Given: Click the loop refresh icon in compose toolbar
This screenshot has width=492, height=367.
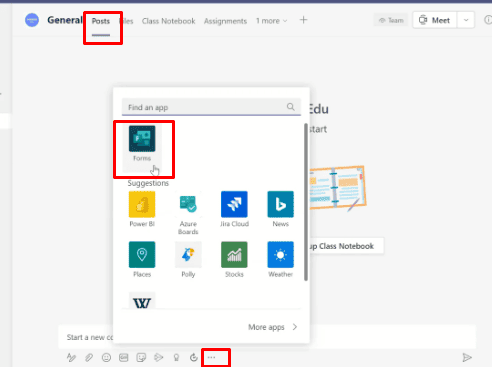Looking at the screenshot, I should coord(194,357).
